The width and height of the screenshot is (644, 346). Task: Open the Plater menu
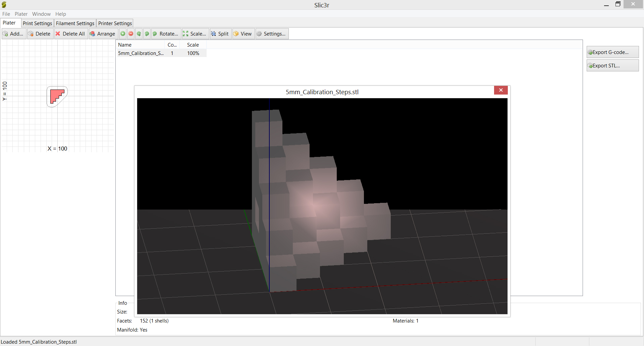point(21,14)
